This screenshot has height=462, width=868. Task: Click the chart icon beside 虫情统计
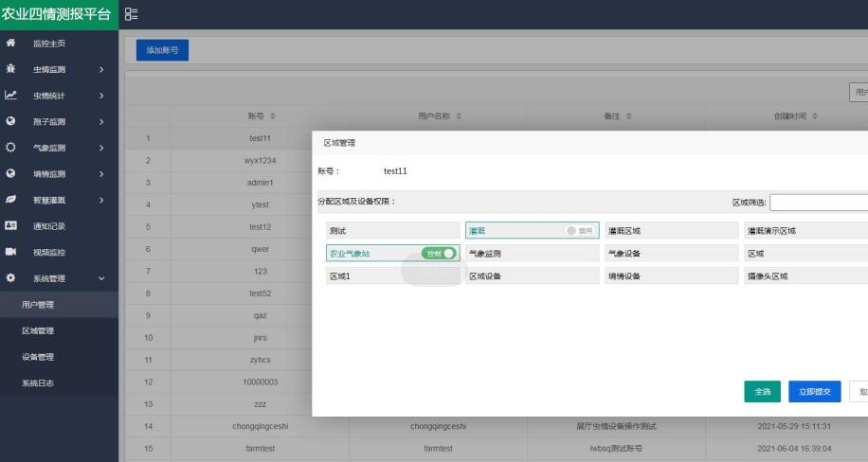pos(10,95)
